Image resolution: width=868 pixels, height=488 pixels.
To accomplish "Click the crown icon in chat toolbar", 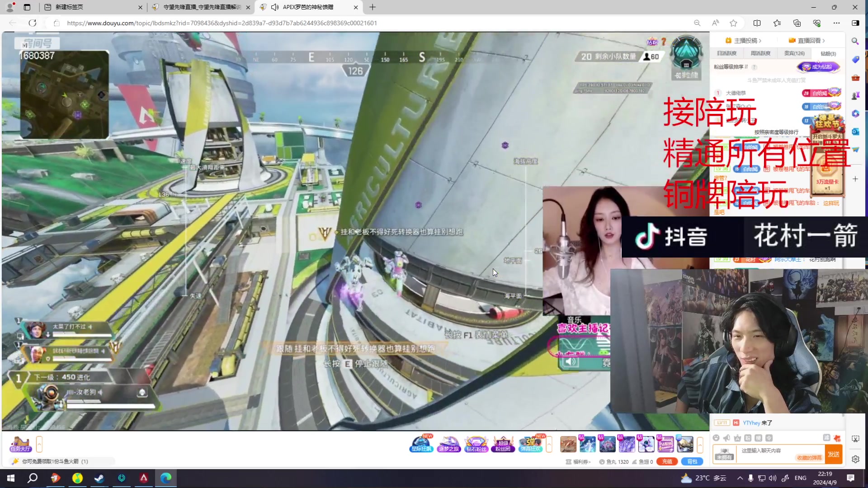I will (x=737, y=438).
